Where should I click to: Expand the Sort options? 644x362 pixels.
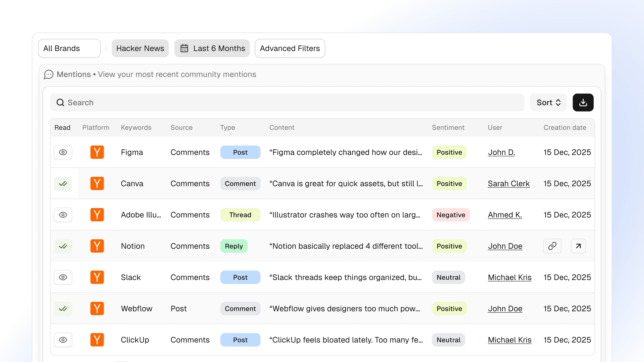548,102
